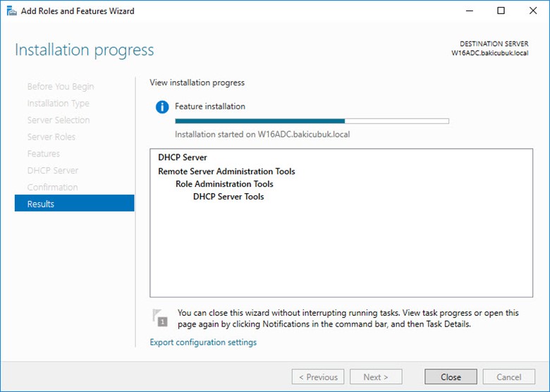Open the DHCP Server step in the sidebar
Viewport: 550px width, 392px height.
coord(52,171)
